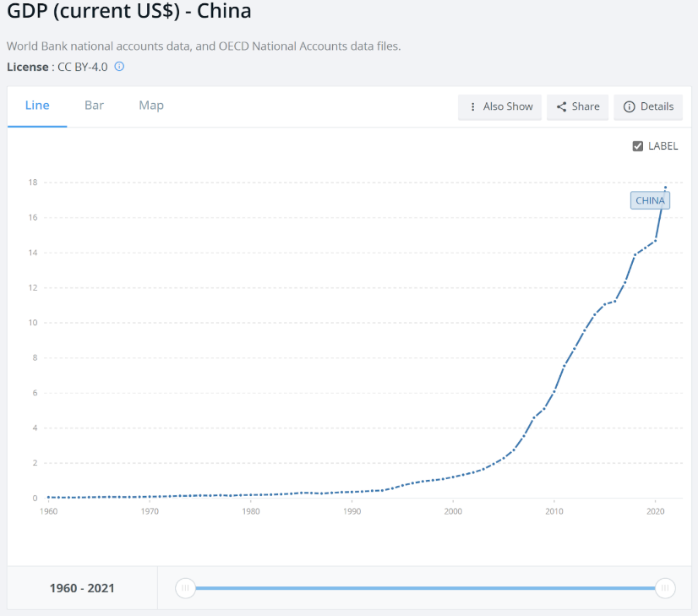Switch to the Map tab
Screen dimensions: 698x616
coord(151,106)
